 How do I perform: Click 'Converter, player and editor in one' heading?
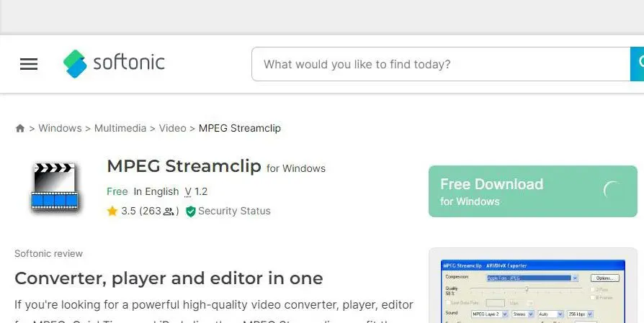tap(169, 278)
